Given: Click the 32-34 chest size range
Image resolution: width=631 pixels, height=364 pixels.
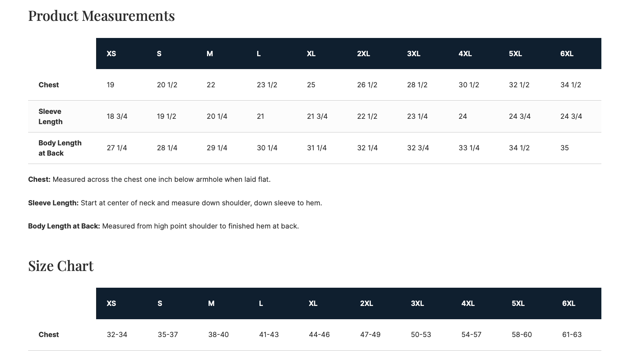Looking at the screenshot, I should pos(117,334).
